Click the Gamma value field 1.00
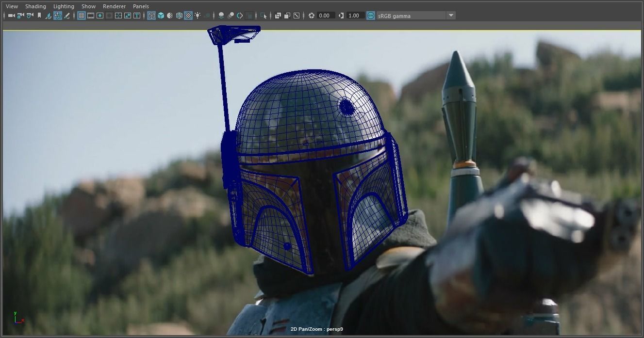This screenshot has height=338, width=644. tap(356, 16)
